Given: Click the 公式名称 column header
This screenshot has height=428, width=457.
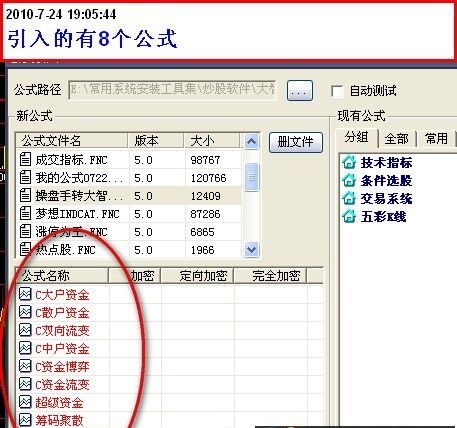Looking at the screenshot, I should tap(62, 276).
